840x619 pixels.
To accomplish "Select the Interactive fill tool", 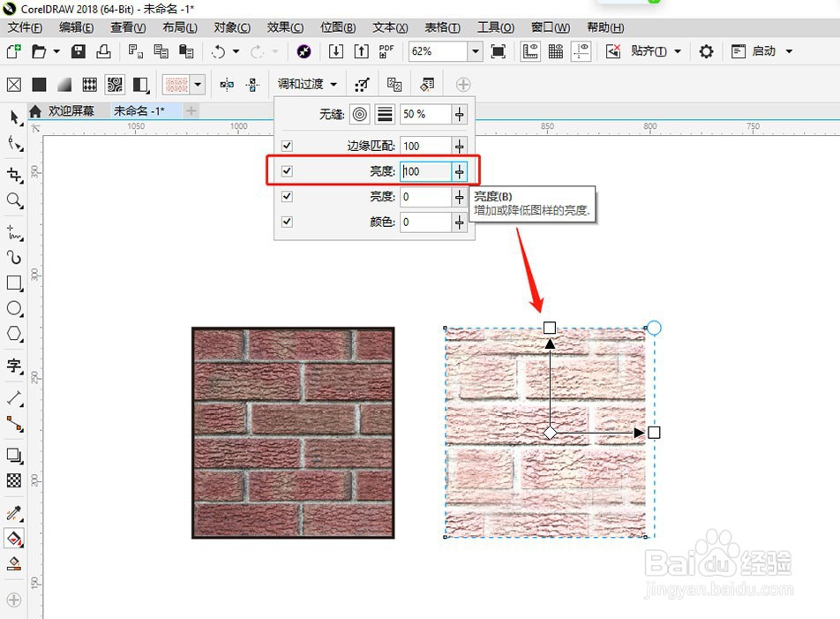I will [x=14, y=539].
